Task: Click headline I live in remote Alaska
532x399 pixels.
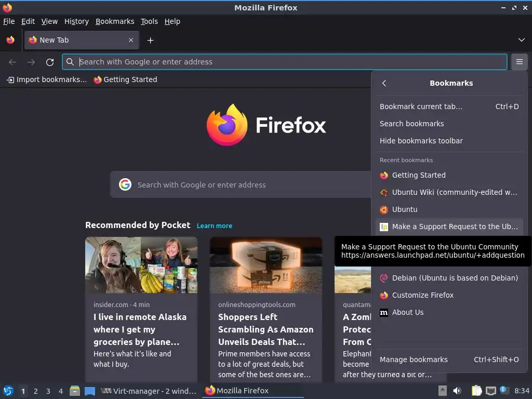Action: click(x=140, y=329)
